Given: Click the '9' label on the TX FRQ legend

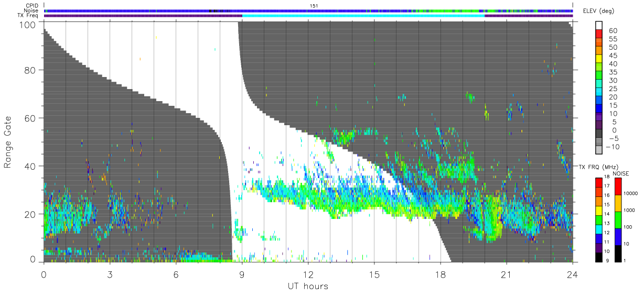Looking at the screenshot, I should click(x=607, y=261).
